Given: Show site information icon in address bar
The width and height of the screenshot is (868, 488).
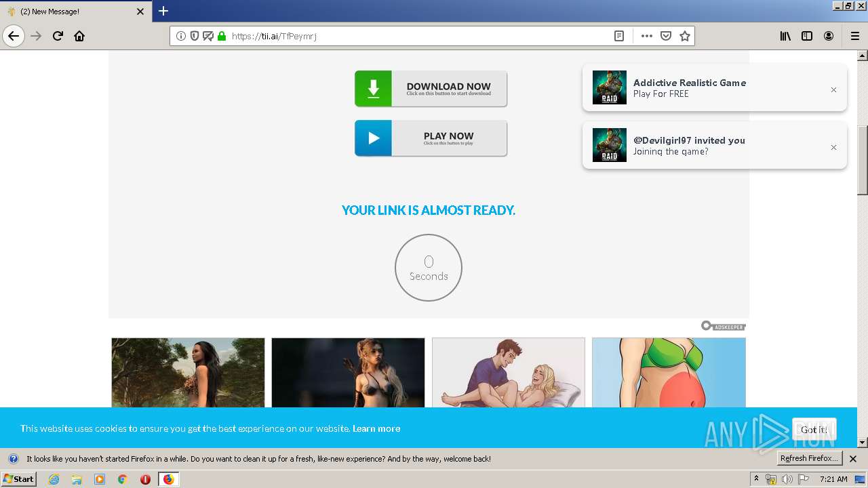Looking at the screenshot, I should [x=181, y=36].
